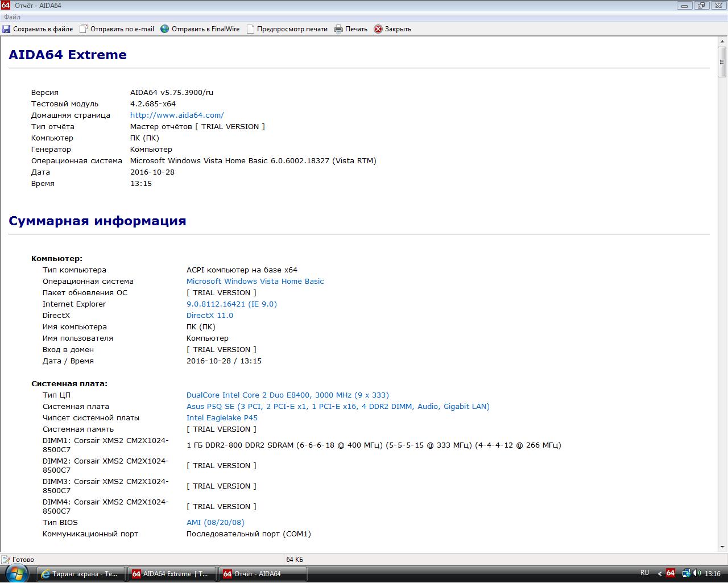Click the 64 КБ status bar entry
The image size is (728, 583).
click(295, 559)
